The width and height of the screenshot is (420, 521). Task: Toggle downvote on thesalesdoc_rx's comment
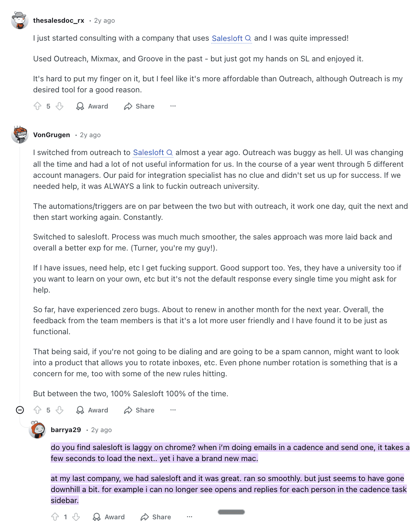(x=60, y=106)
